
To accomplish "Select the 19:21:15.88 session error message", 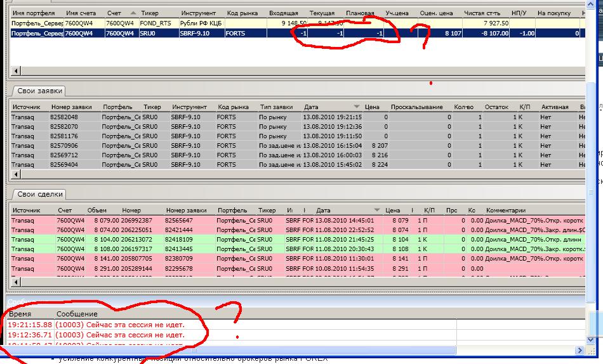I will pyautogui.click(x=95, y=325).
